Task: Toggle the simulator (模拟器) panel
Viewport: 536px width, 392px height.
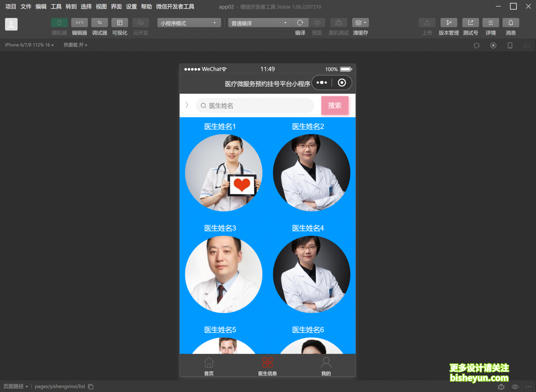Action: click(x=59, y=23)
